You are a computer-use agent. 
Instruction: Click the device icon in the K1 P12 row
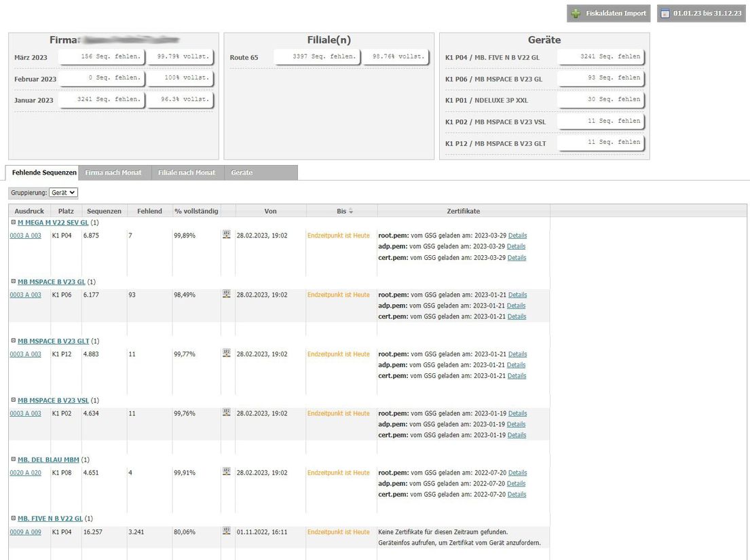227,353
